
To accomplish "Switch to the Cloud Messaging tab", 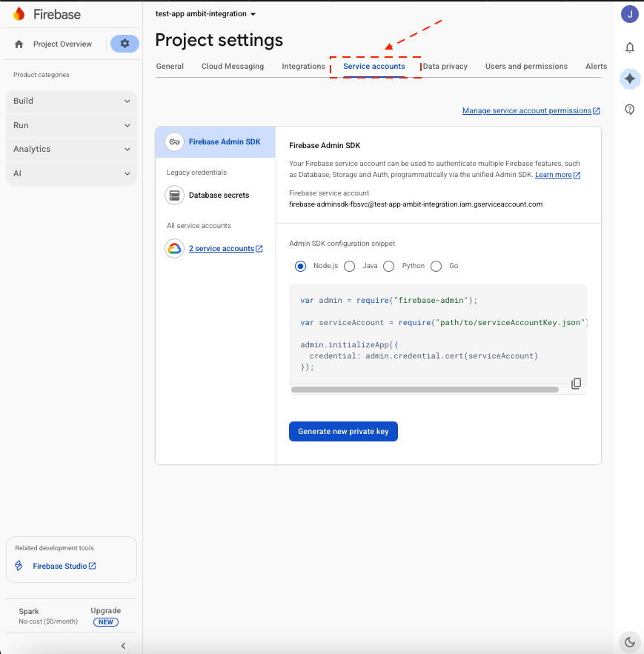I will (233, 66).
